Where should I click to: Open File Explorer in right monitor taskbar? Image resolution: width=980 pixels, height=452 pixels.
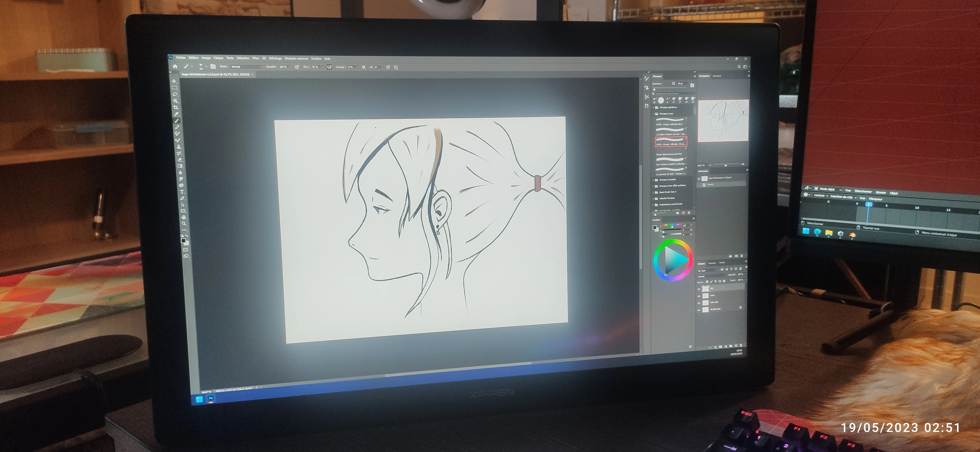(x=829, y=233)
